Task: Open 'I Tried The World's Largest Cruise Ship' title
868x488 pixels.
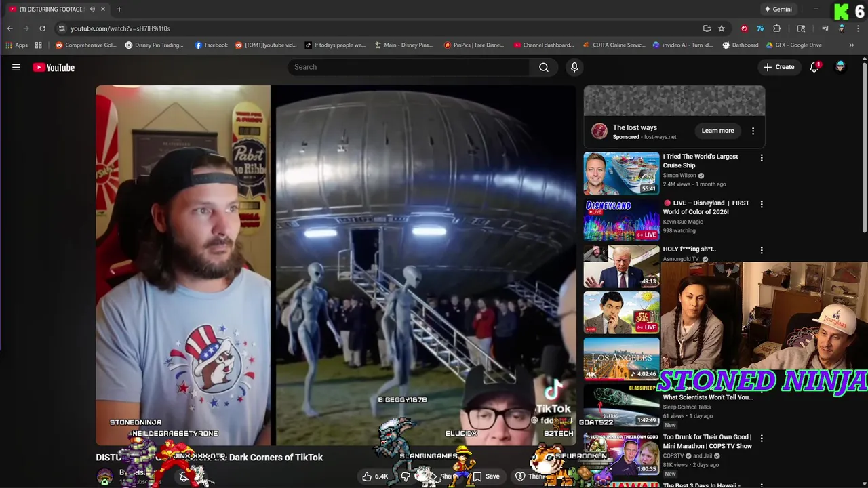Action: pyautogui.click(x=701, y=161)
